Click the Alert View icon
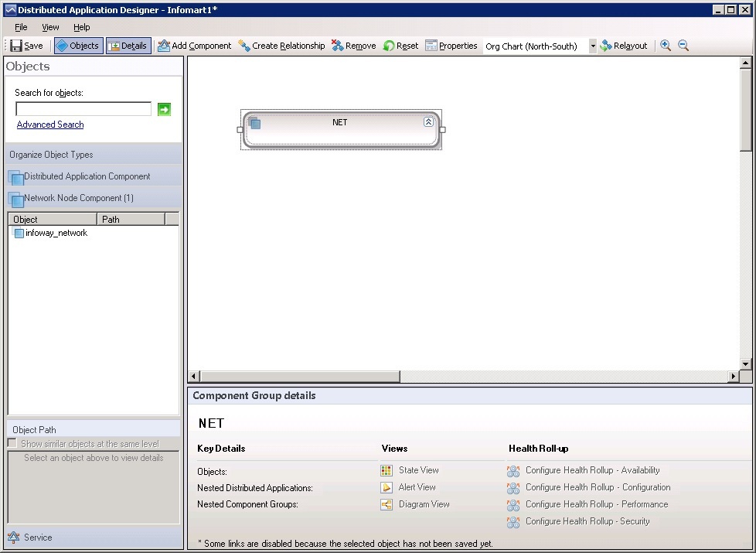The height and width of the screenshot is (553, 756). point(387,487)
